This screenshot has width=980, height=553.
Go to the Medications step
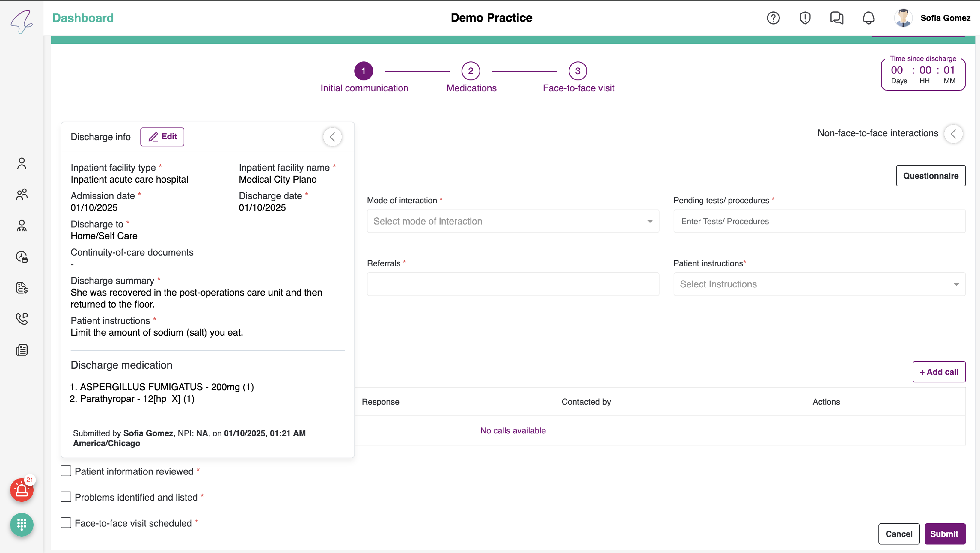pos(471,71)
